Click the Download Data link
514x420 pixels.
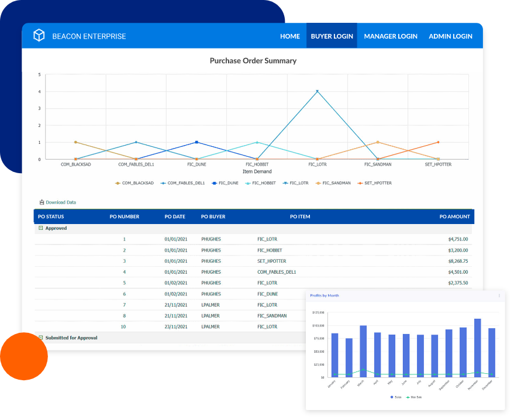(61, 202)
